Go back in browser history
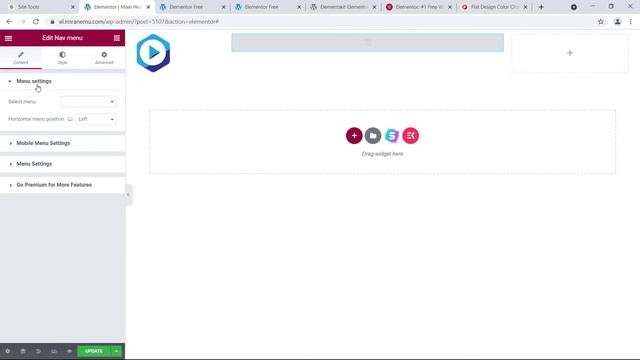 pos(9,22)
